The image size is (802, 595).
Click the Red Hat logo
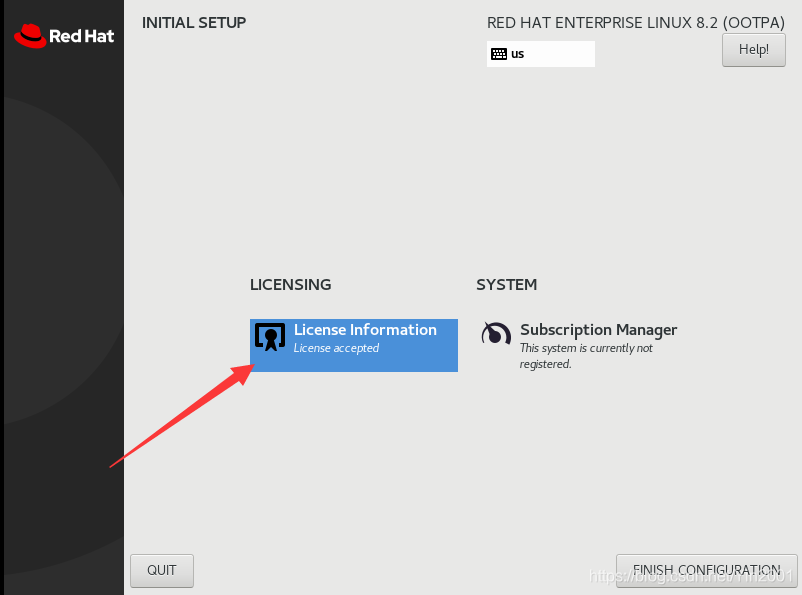pyautogui.click(x=64, y=36)
